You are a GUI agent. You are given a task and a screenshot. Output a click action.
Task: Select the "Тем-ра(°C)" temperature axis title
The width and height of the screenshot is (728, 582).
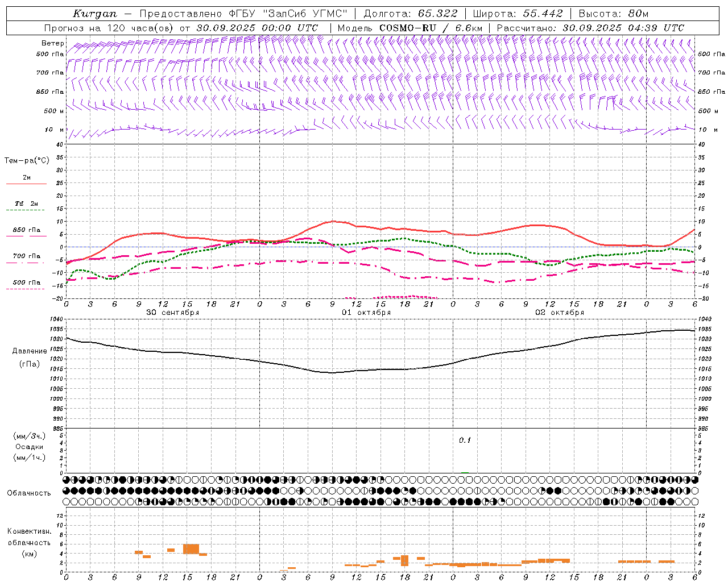tap(27, 161)
